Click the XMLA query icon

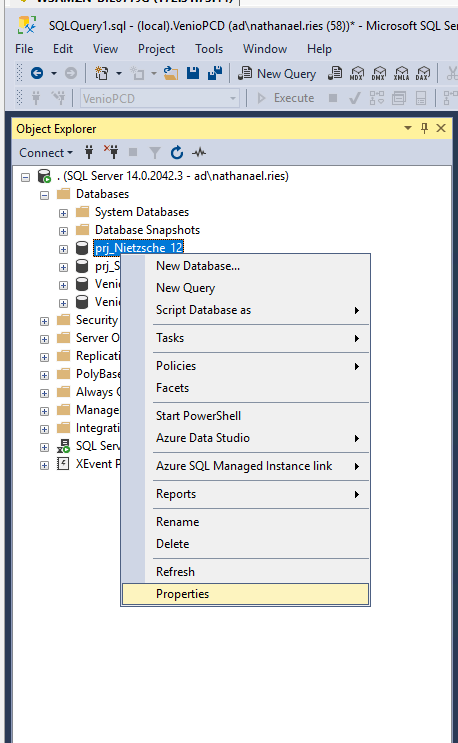click(401, 73)
